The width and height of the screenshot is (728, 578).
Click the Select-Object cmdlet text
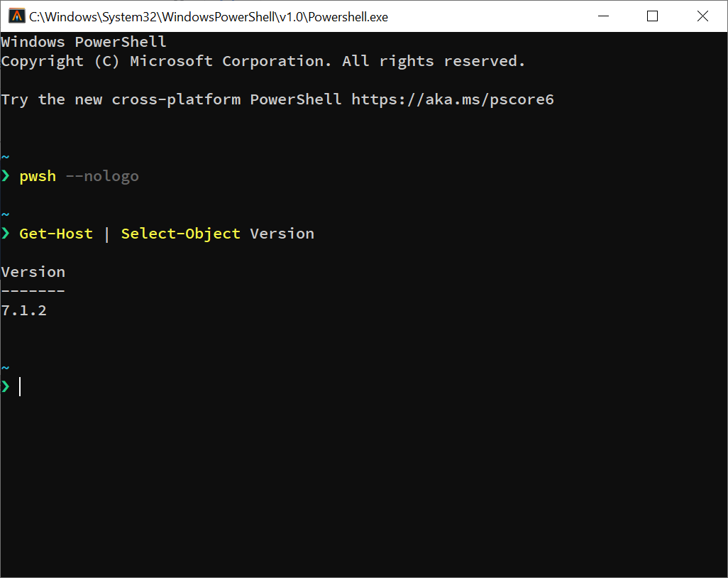click(x=180, y=233)
